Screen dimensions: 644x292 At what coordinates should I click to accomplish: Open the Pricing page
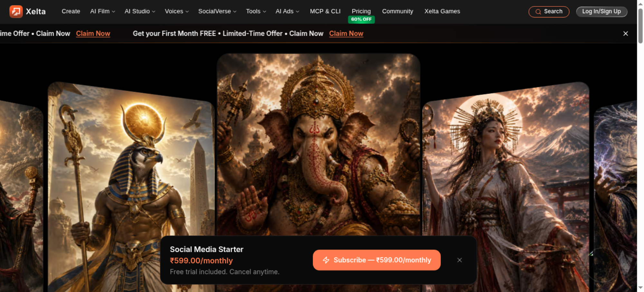click(x=361, y=11)
